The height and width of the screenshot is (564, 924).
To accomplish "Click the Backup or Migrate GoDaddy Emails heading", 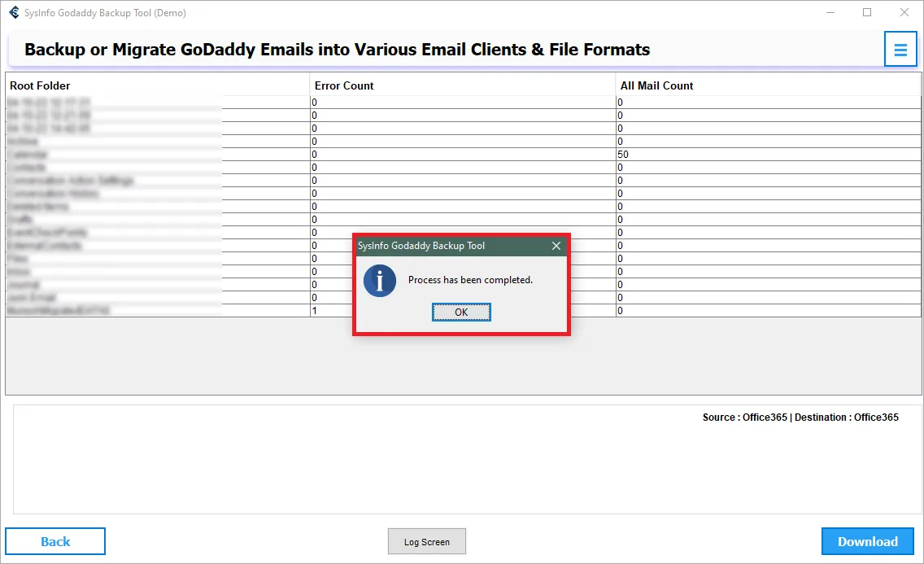I will click(x=337, y=50).
